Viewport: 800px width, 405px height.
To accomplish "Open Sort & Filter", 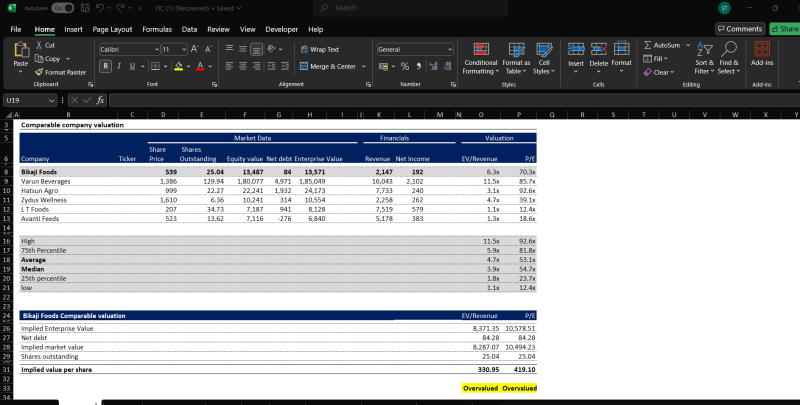I will [x=705, y=59].
